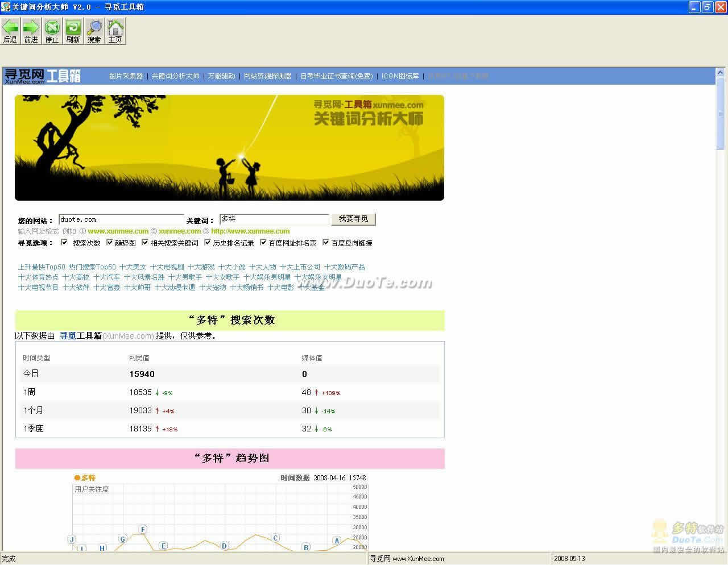Click the keyword analysis banner image
The image size is (728, 565).
coord(229,148)
